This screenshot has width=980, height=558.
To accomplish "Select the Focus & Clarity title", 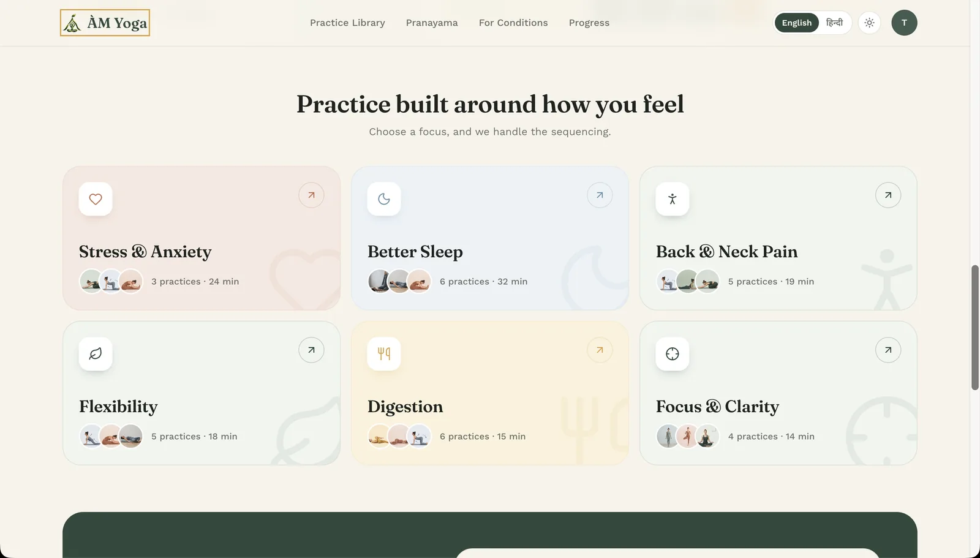I will (717, 407).
